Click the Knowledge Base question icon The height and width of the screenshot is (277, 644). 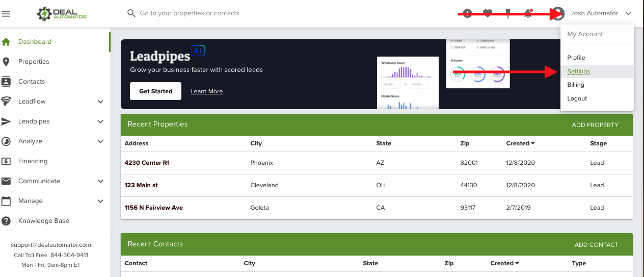pos(6,221)
